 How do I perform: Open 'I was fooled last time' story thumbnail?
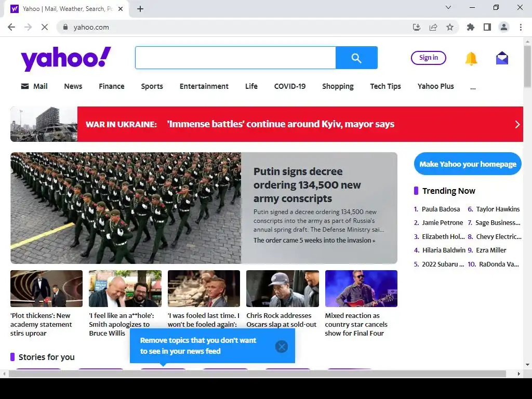coord(204,288)
